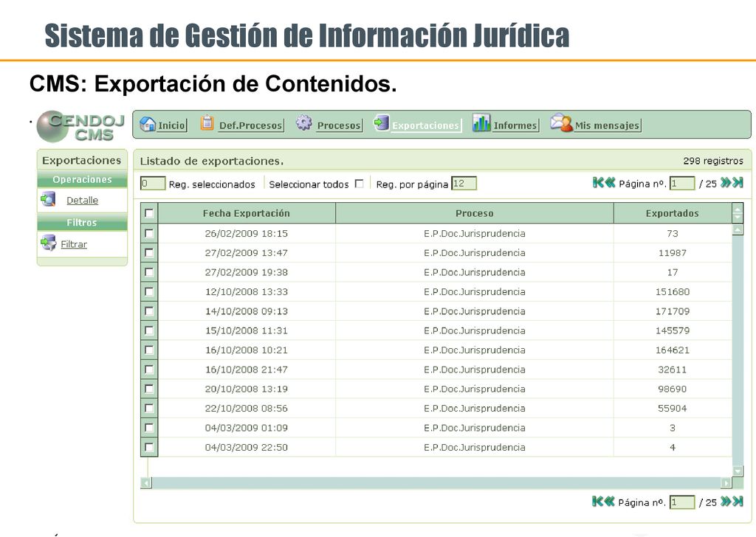756x537 pixels.
Task: Check the row dated 16/10/2008 10:21
Action: click(149, 350)
